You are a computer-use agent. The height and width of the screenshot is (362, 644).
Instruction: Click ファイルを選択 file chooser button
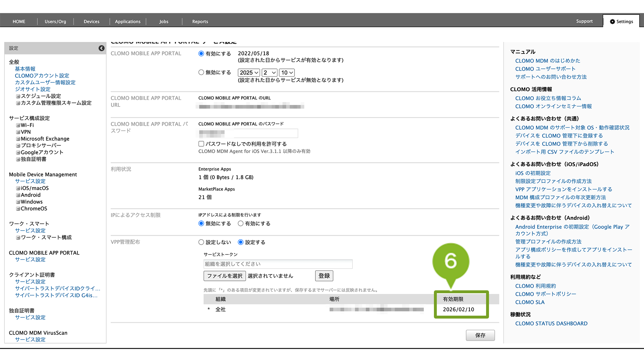click(225, 276)
